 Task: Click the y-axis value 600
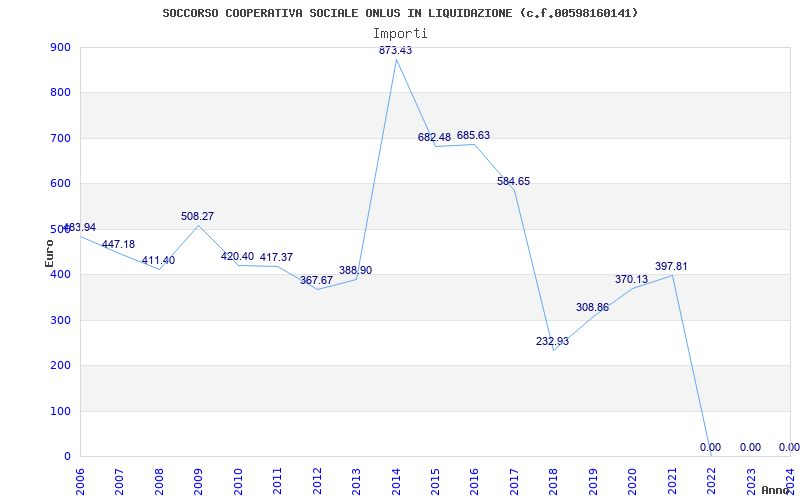[x=60, y=184]
